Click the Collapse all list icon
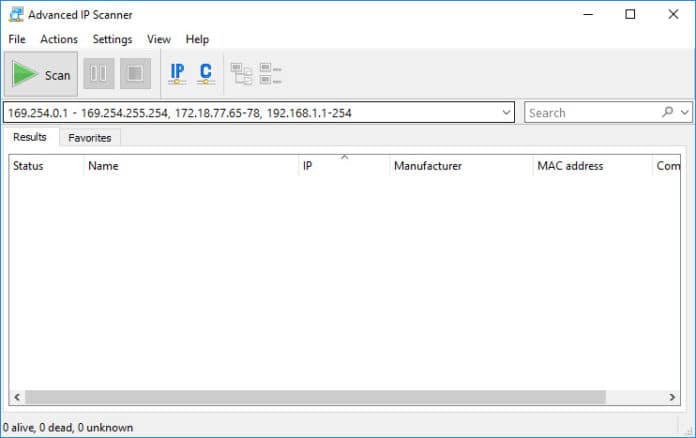 tap(270, 74)
